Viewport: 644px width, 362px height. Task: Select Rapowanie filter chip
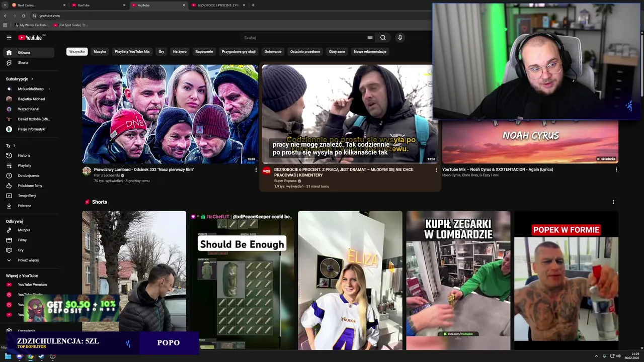204,51
